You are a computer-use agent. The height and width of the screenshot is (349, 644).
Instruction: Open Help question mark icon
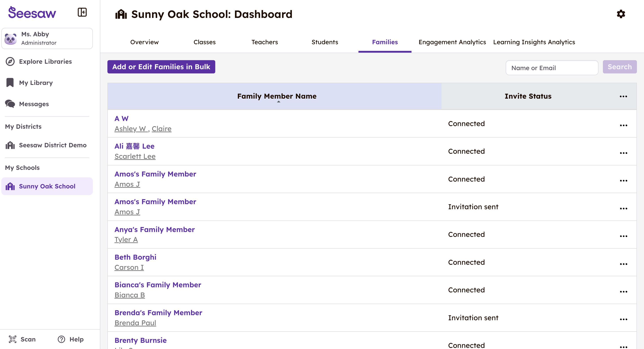click(x=61, y=339)
